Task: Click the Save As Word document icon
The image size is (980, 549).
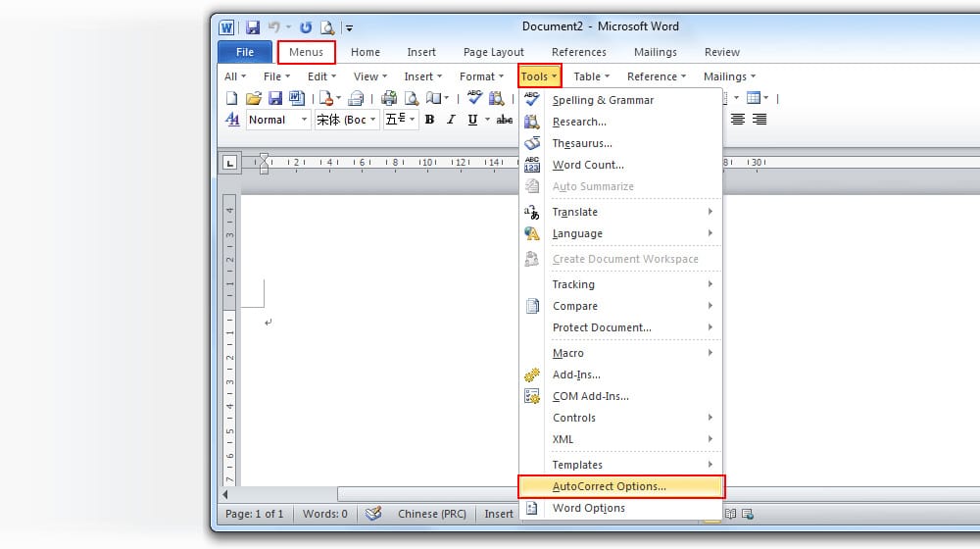Action: [297, 98]
